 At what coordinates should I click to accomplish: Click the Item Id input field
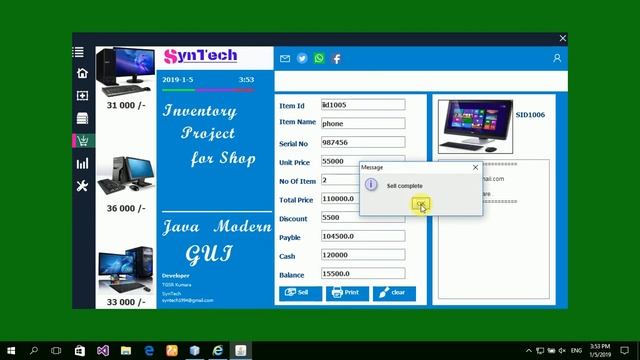coord(363,104)
